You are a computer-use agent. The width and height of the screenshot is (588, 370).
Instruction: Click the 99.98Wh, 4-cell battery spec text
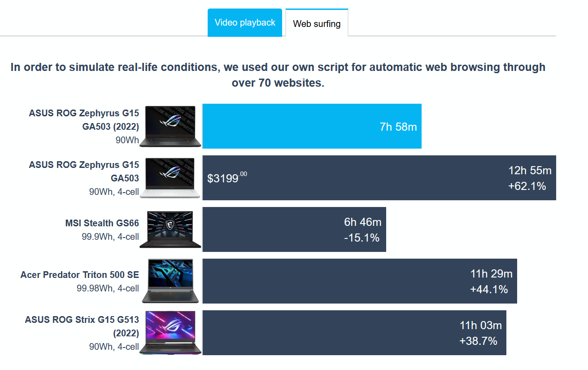pos(108,288)
